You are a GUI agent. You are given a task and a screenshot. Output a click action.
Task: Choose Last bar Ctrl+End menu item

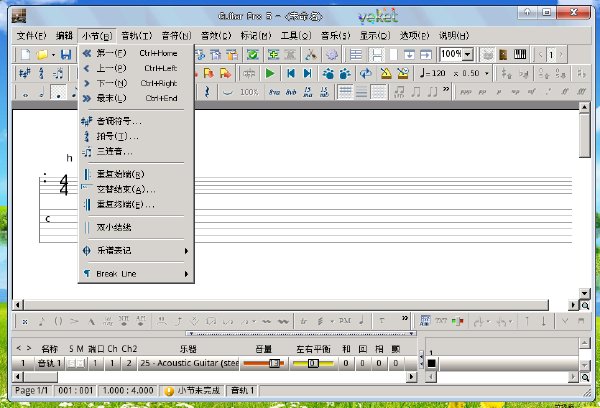click(136, 98)
